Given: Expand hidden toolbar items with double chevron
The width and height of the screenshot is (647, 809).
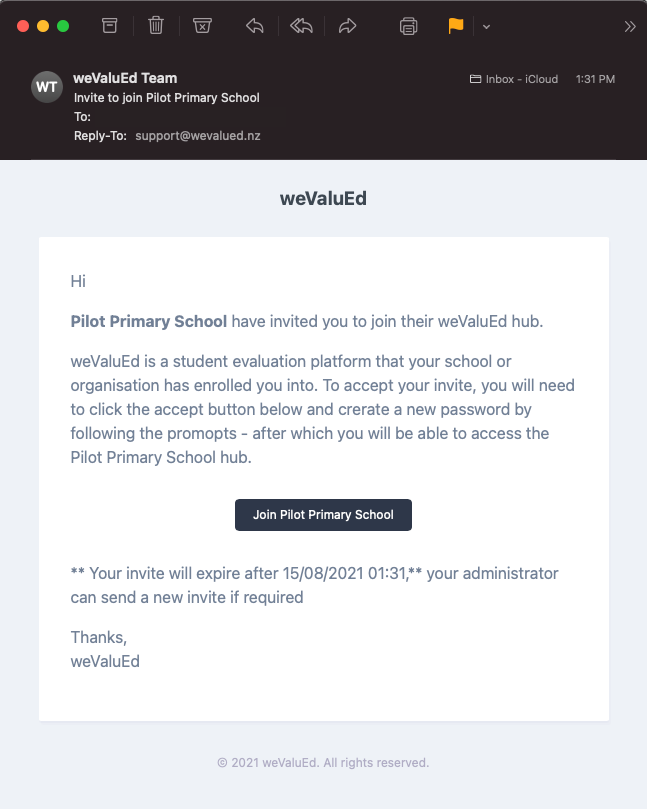Looking at the screenshot, I should click(x=629, y=26).
